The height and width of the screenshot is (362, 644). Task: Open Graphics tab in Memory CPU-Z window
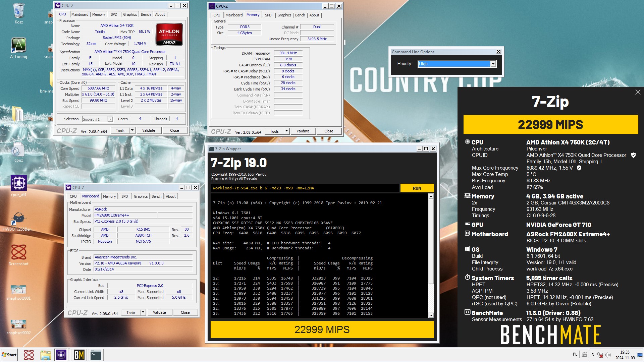(x=284, y=15)
